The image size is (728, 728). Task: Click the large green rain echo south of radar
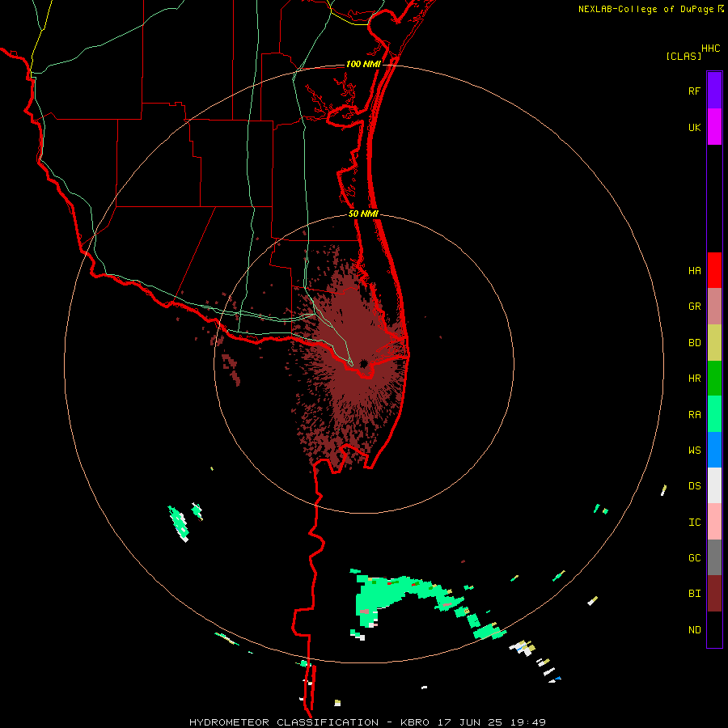point(381,597)
